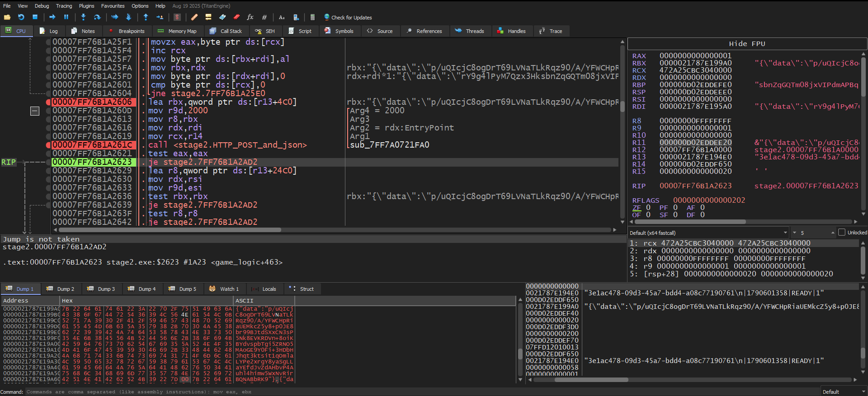Tick the Unlocked checkbox
The height and width of the screenshot is (396, 868).
(x=842, y=233)
